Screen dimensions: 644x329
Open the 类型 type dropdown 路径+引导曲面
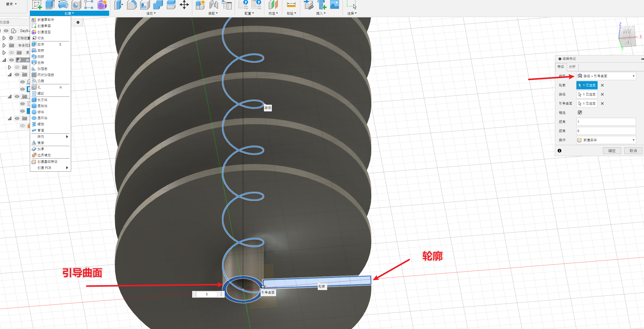tap(606, 76)
